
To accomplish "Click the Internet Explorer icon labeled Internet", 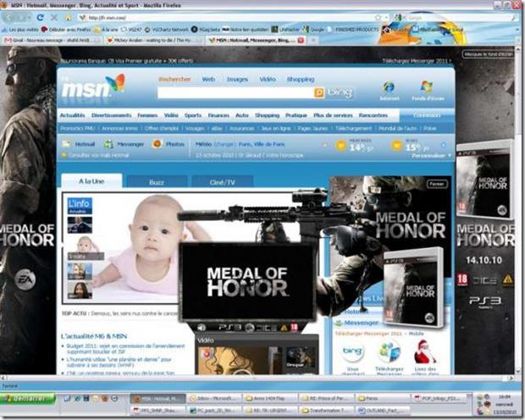I will tap(388, 88).
